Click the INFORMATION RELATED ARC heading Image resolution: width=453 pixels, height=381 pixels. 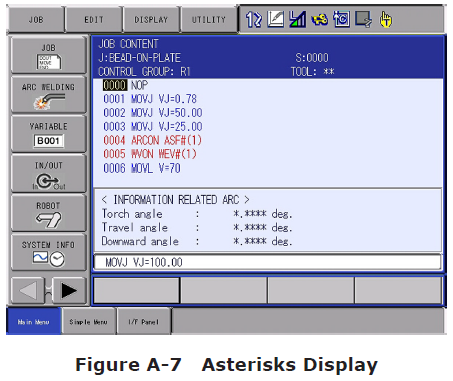tap(175, 200)
